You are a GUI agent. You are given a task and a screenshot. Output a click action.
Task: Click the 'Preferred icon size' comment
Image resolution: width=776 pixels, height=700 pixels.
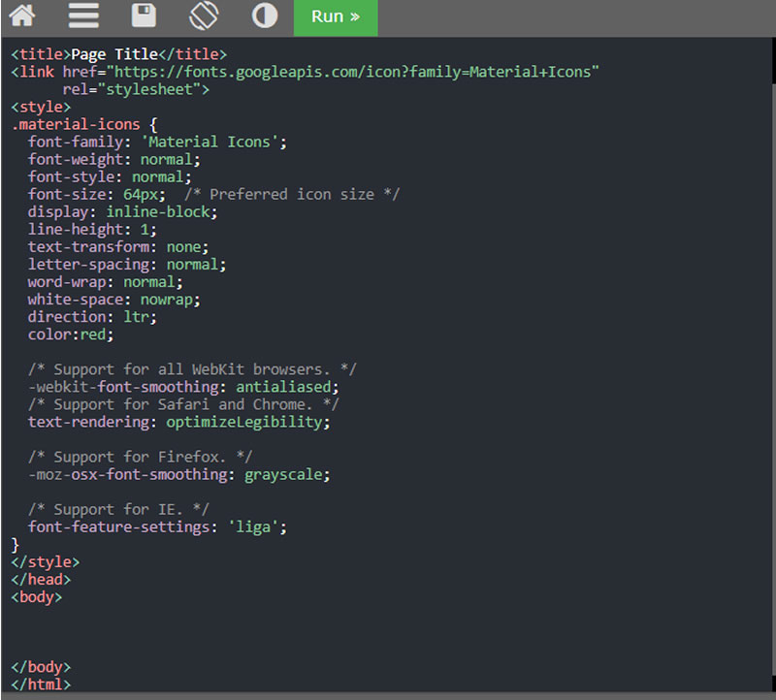tap(292, 195)
